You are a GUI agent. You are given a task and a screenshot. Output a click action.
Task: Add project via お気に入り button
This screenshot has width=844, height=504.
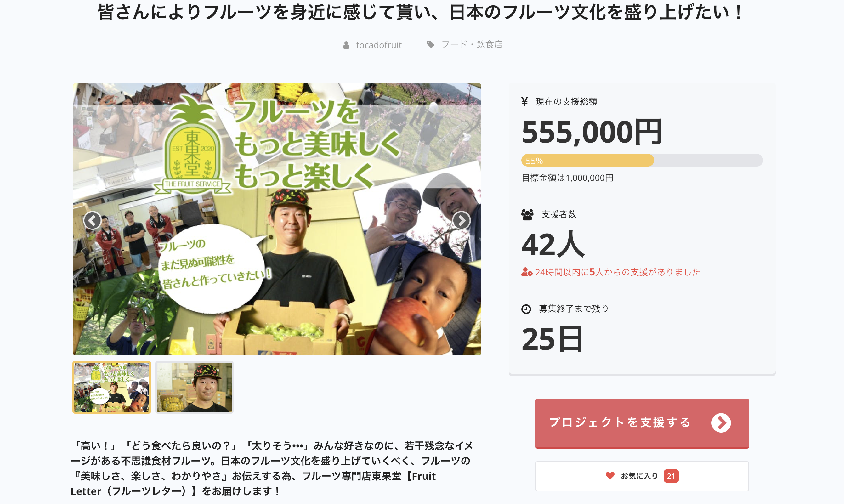tap(642, 476)
